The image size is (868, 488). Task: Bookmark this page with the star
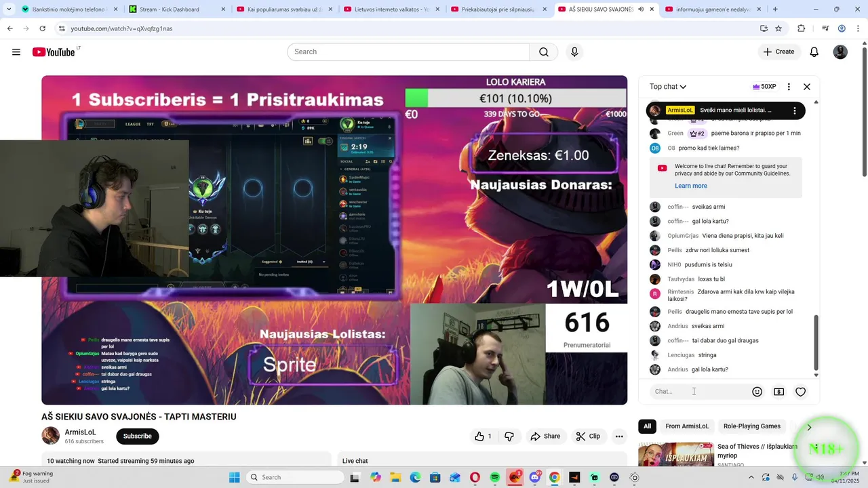pyautogui.click(x=778, y=28)
